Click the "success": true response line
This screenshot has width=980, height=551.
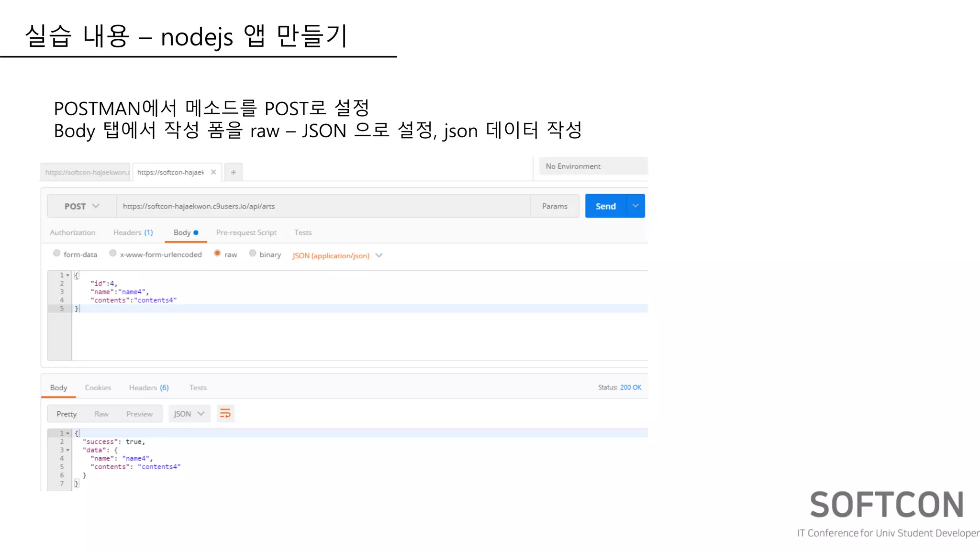tap(114, 442)
